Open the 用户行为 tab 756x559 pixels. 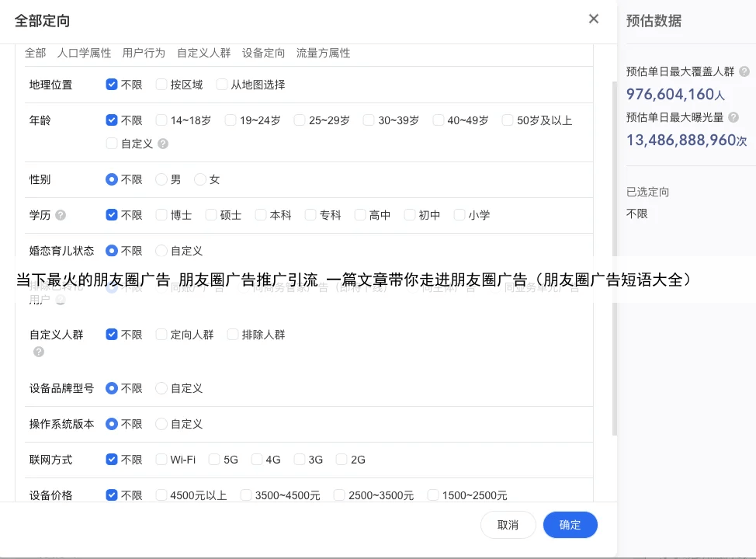[x=144, y=53]
